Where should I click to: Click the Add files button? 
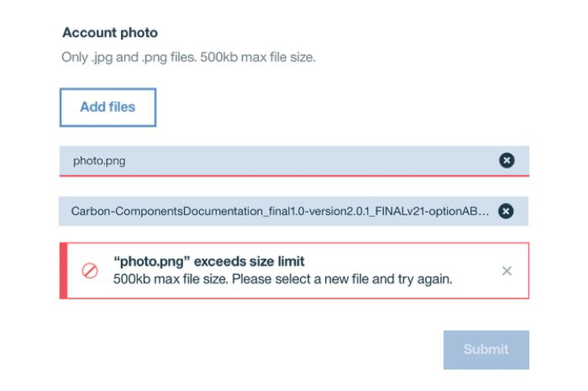(x=107, y=107)
